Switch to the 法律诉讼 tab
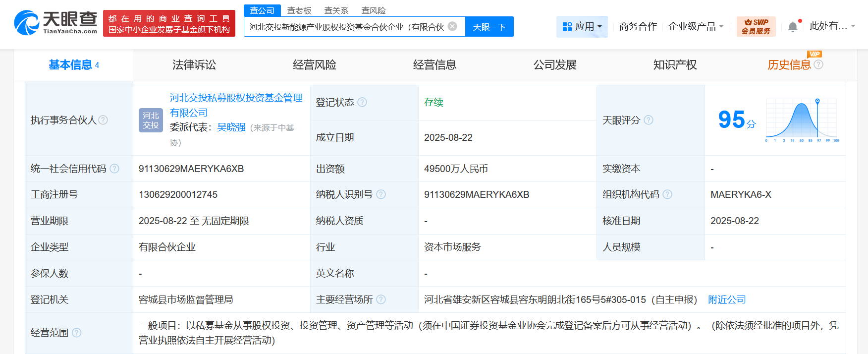This screenshot has height=354, width=868. coord(194,65)
